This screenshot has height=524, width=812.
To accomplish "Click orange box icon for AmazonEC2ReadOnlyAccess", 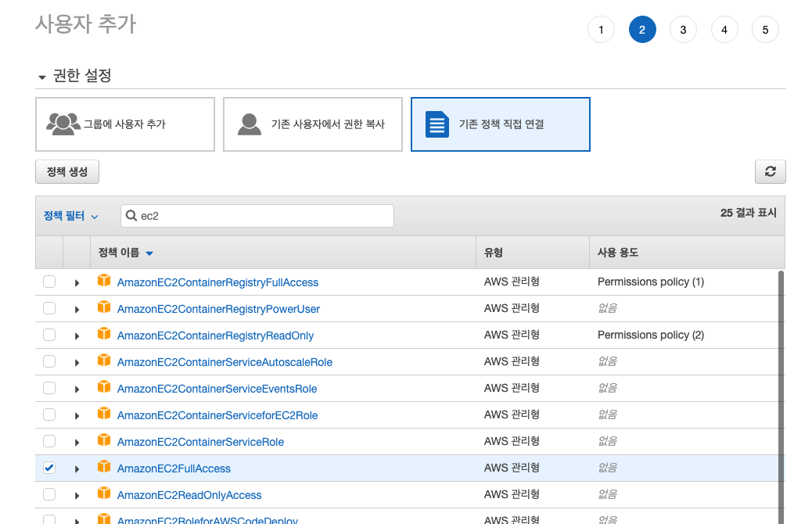I will pos(104,493).
